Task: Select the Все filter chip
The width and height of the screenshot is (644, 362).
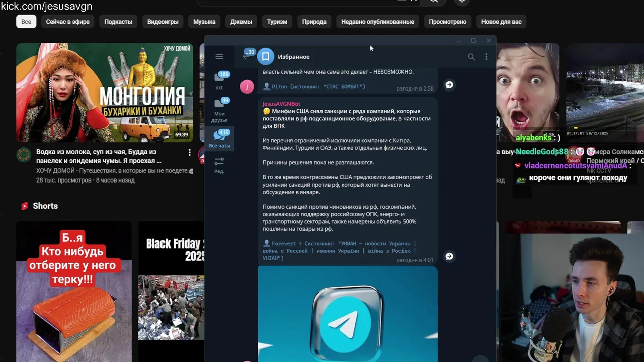Action: pyautogui.click(x=26, y=22)
